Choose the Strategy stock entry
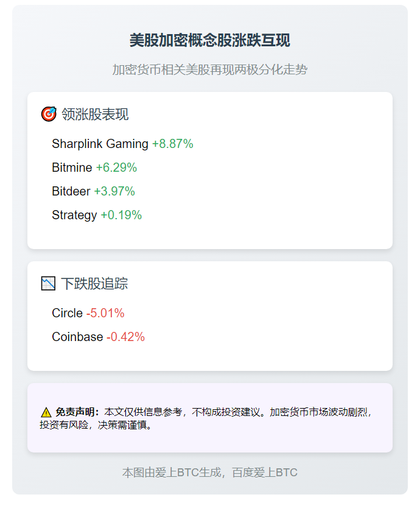 click(x=74, y=215)
